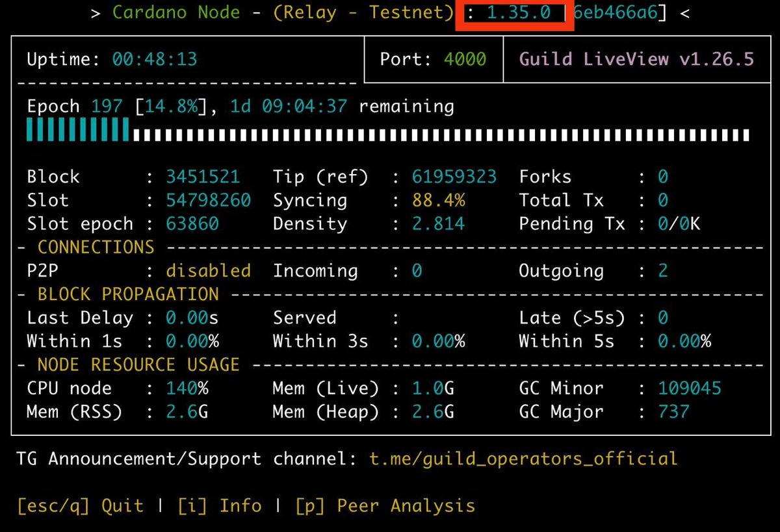Click the TG Announcement/Support channel label
The height and width of the screenshot is (532, 780).
pos(187,459)
